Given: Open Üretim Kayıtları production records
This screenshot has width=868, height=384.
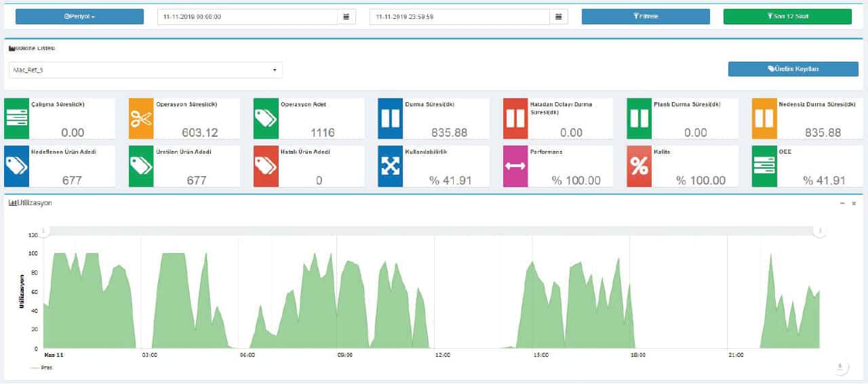Looking at the screenshot, I should tap(793, 69).
